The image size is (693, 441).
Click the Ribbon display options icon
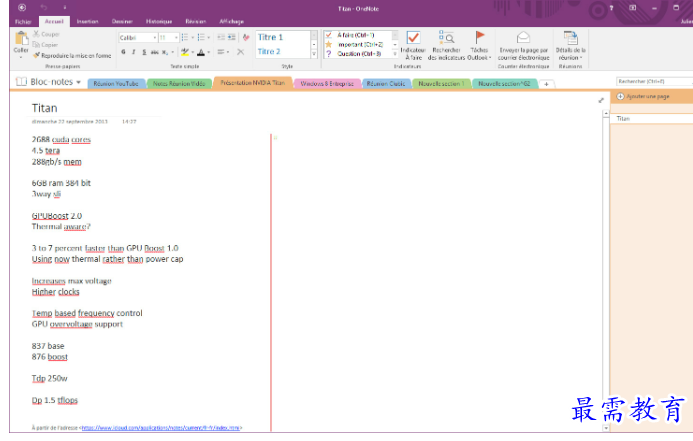(632, 8)
